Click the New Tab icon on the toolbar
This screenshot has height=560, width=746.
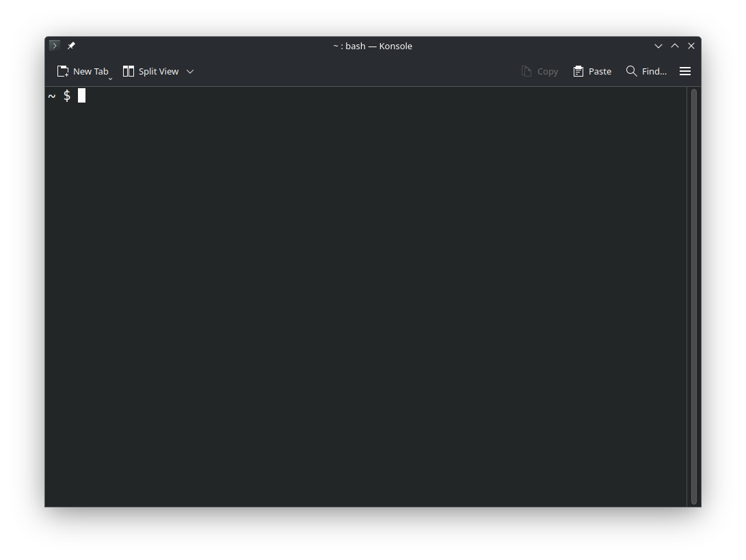coord(62,70)
